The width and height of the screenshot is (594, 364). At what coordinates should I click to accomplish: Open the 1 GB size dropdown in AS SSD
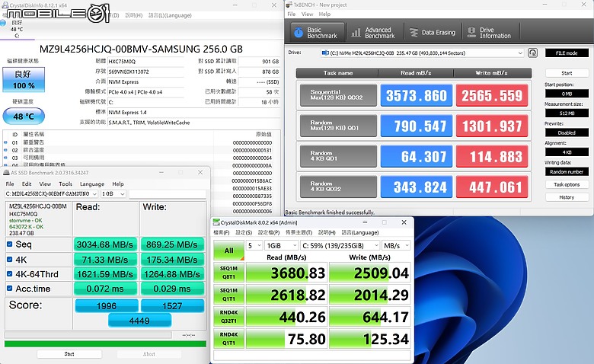pos(113,193)
